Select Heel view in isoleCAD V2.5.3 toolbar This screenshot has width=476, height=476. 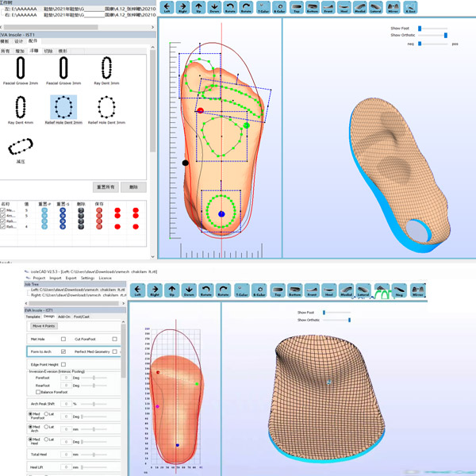tap(329, 290)
